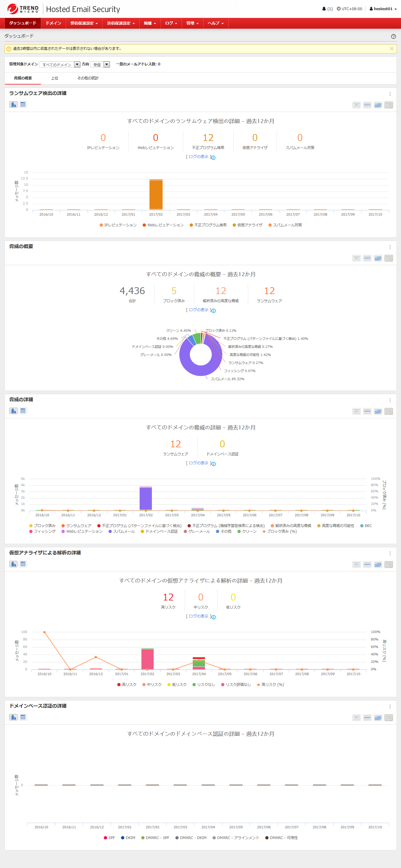
Task: Click chart view icon in ドメインベース認証の詳細 widget
Action: coord(13,717)
